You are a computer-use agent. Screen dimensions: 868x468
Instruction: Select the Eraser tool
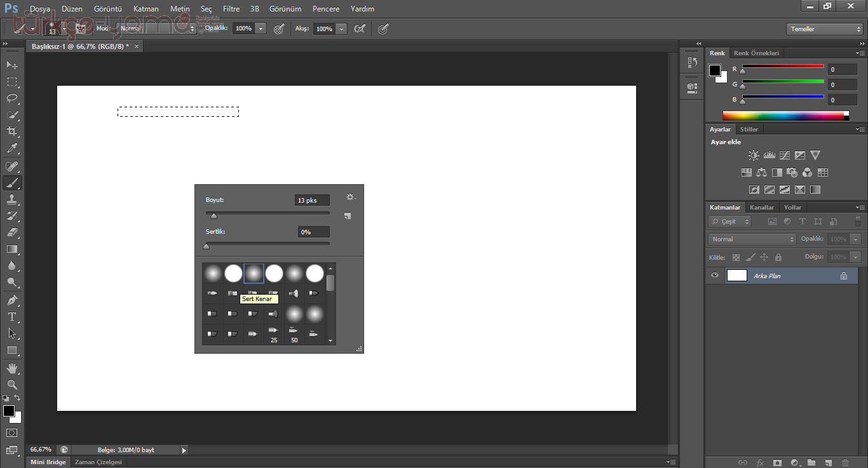12,232
